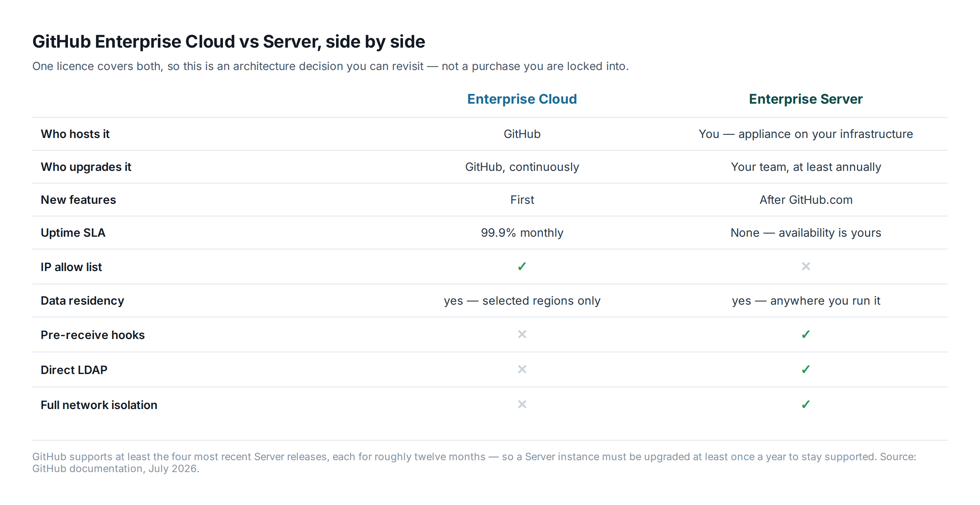Click the Direct LDAP check mark under Enterprise Server

pos(806,369)
